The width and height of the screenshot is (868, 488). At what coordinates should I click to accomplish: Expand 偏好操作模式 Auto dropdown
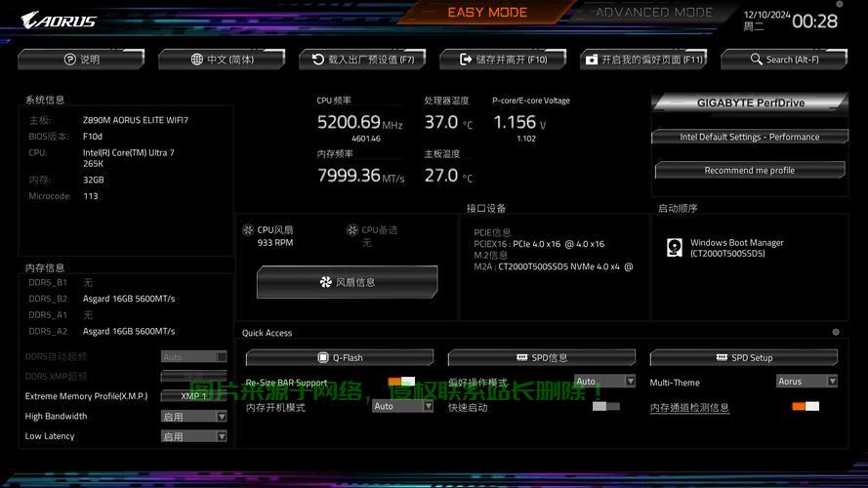coord(604,382)
